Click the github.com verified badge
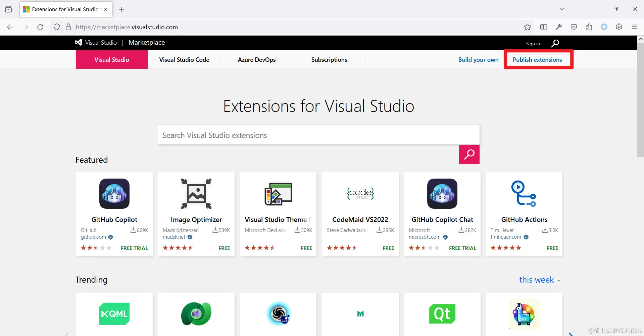644x336 pixels. [x=111, y=237]
